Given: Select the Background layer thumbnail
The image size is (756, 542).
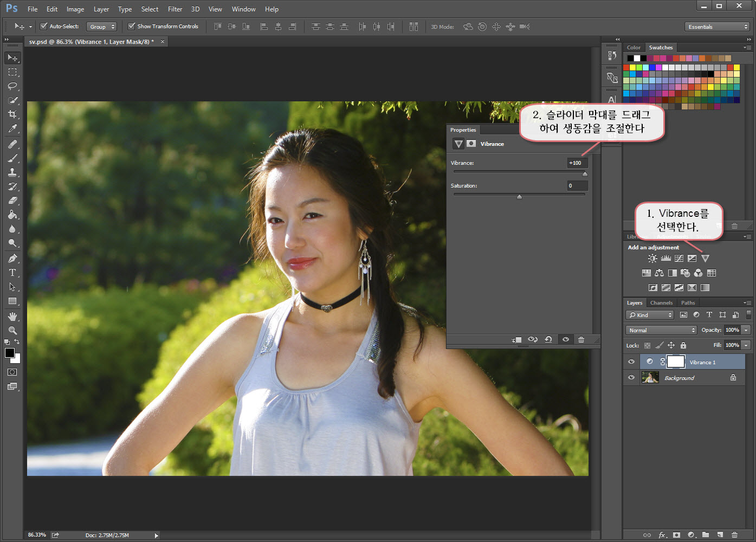Looking at the screenshot, I should pos(650,377).
